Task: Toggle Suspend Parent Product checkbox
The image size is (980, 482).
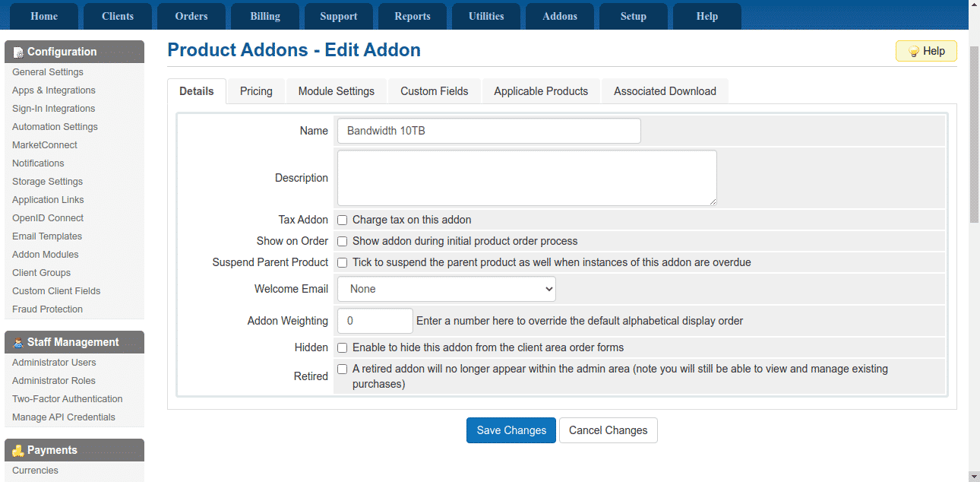Action: (x=343, y=263)
